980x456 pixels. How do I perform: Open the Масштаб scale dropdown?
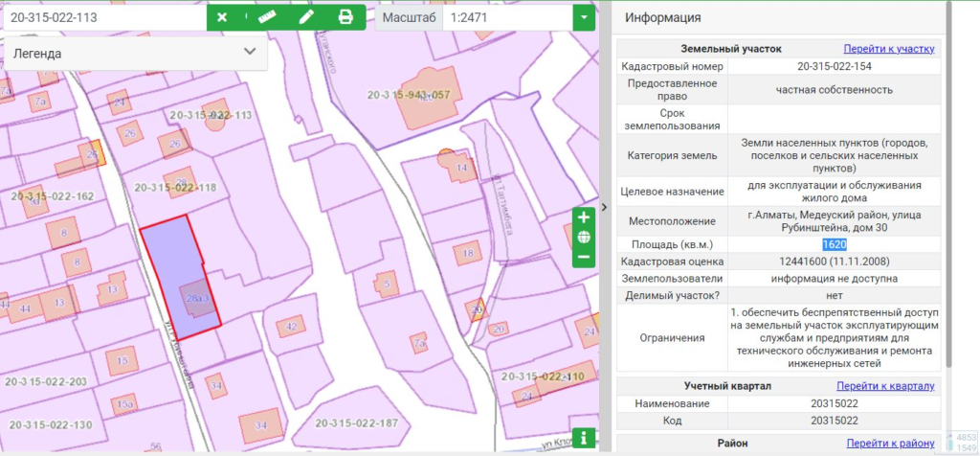coord(584,18)
